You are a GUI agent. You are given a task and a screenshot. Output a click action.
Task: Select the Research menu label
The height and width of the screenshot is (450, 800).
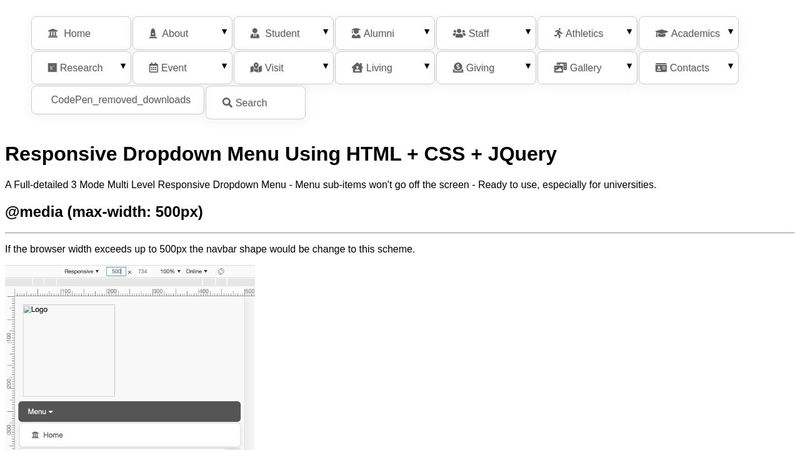81,68
